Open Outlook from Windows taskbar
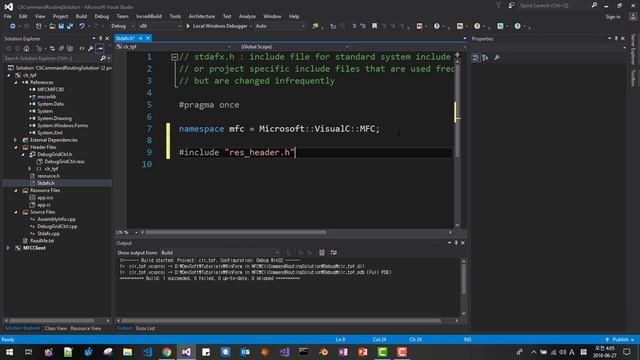 coord(245,352)
